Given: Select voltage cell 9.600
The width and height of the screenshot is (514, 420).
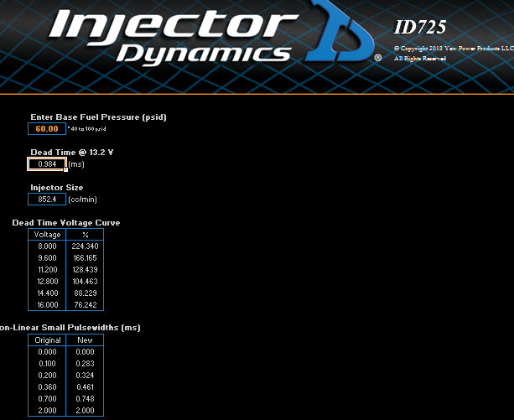Looking at the screenshot, I should click(47, 258).
